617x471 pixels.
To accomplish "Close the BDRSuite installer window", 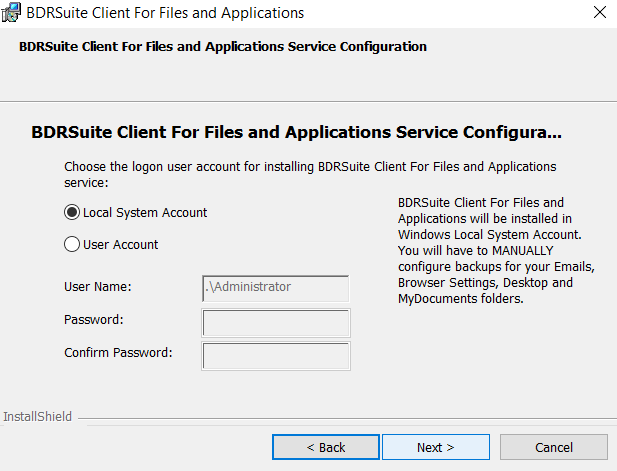I will pos(600,12).
